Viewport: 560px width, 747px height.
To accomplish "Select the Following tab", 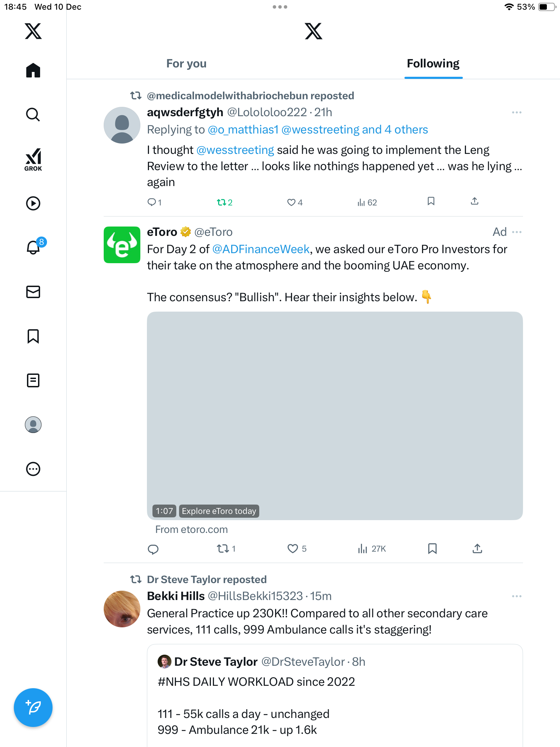I will (x=433, y=64).
